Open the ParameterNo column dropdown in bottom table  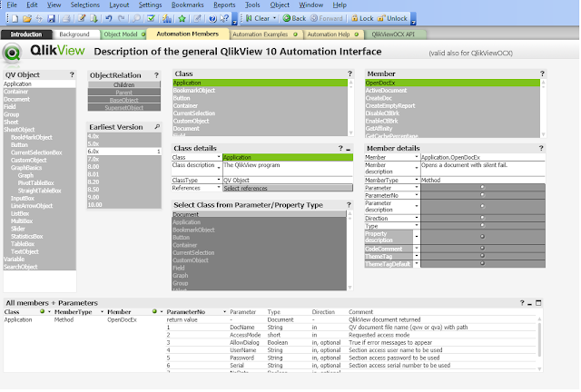[224, 312]
